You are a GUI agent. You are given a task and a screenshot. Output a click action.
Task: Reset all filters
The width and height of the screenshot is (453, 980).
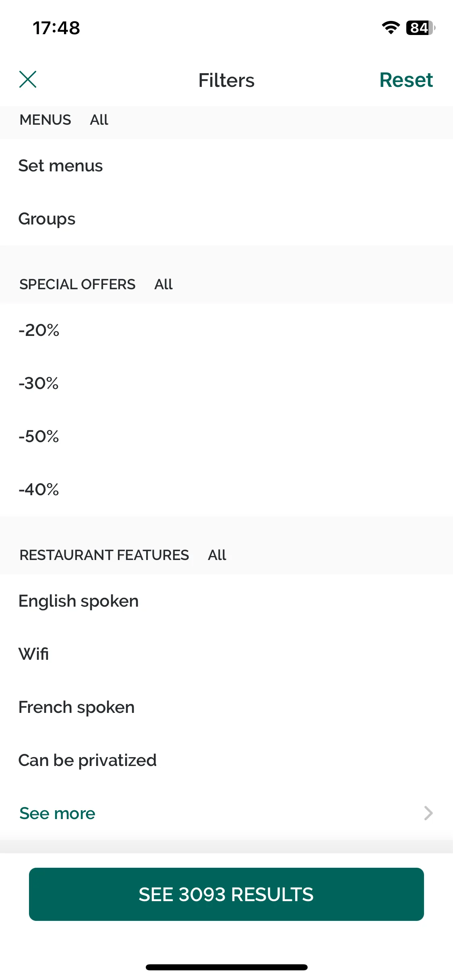406,80
